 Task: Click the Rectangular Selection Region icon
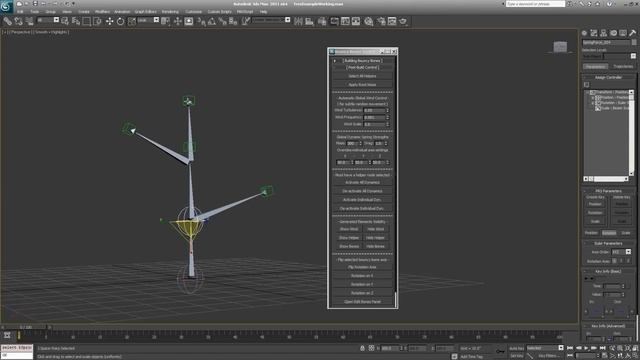point(87,21)
